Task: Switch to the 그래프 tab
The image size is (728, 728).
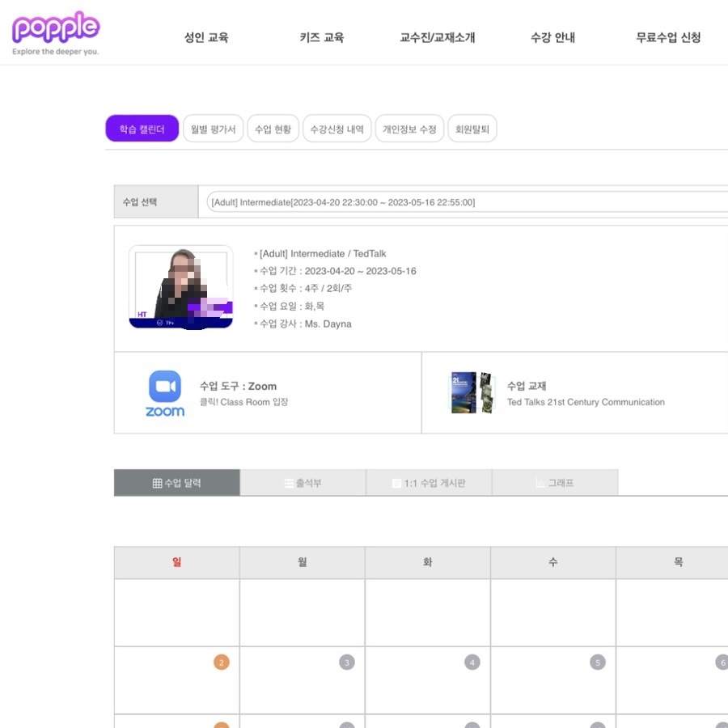Action: (555, 483)
